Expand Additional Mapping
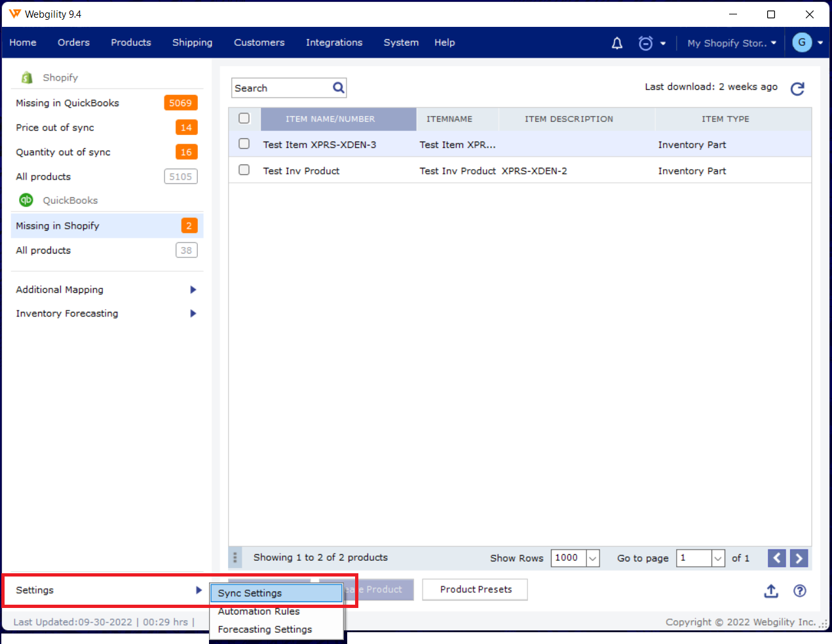 tap(193, 290)
